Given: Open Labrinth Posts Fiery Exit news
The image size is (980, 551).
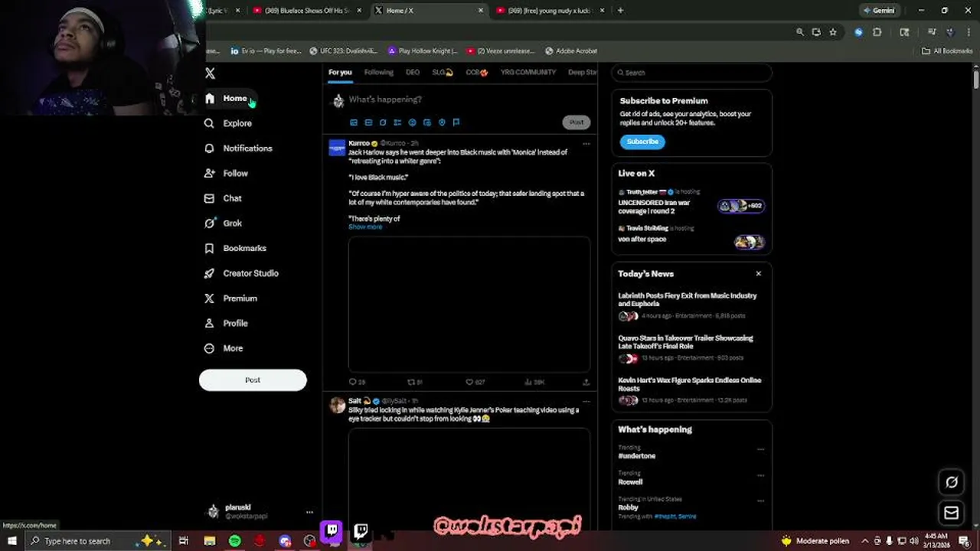Looking at the screenshot, I should 691,305.
